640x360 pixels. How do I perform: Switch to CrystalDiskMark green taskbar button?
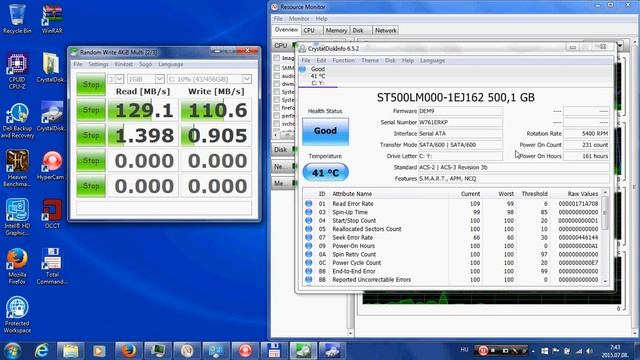coord(303,351)
